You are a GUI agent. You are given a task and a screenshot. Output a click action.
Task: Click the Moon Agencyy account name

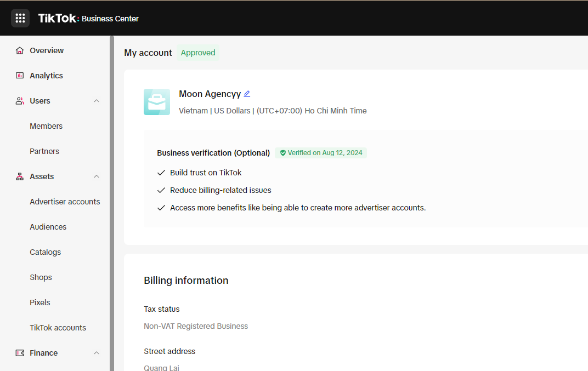[x=210, y=94]
